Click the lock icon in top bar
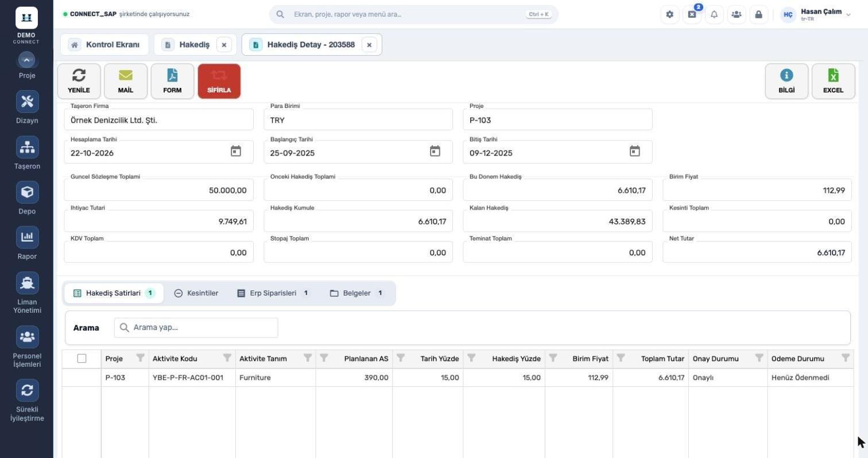The width and height of the screenshot is (868, 458). click(x=758, y=14)
